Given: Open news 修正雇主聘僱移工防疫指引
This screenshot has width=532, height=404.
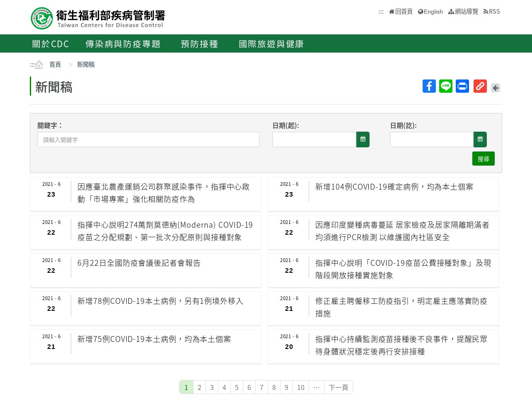Looking at the screenshot, I should click(x=401, y=307).
